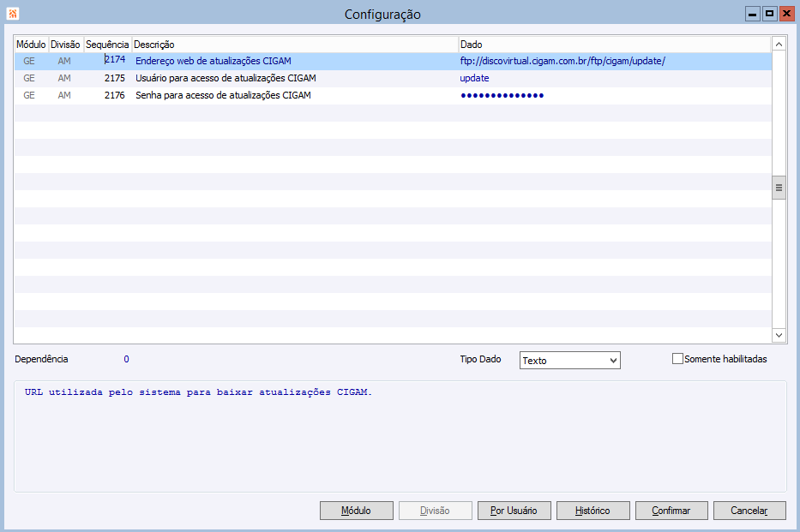Click sequence number 2175
The height and width of the screenshot is (532, 800).
[115, 78]
